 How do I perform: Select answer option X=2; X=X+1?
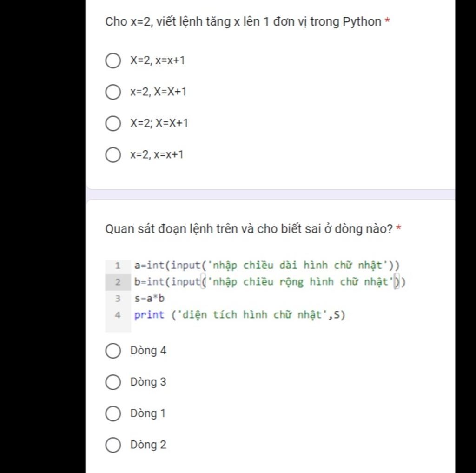(x=113, y=123)
